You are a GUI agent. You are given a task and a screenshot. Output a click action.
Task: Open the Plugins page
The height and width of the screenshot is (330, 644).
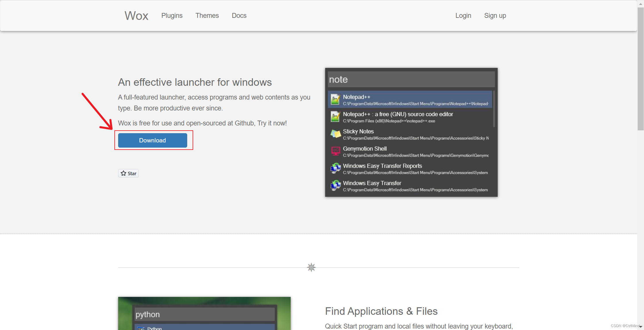pyautogui.click(x=172, y=16)
